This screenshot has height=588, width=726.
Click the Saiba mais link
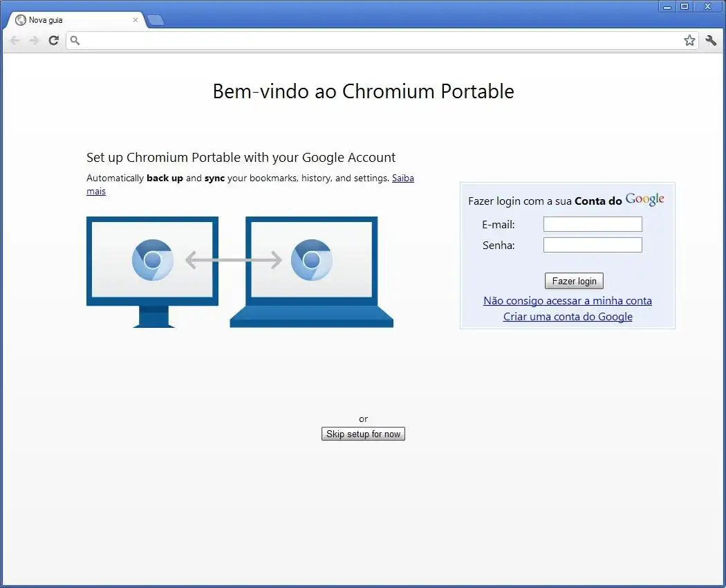(x=403, y=178)
